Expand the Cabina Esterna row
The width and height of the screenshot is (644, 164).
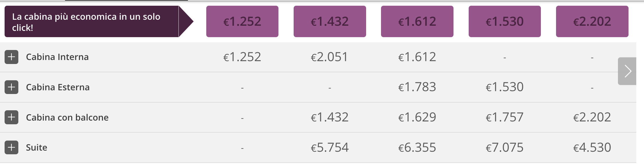[x=11, y=87]
